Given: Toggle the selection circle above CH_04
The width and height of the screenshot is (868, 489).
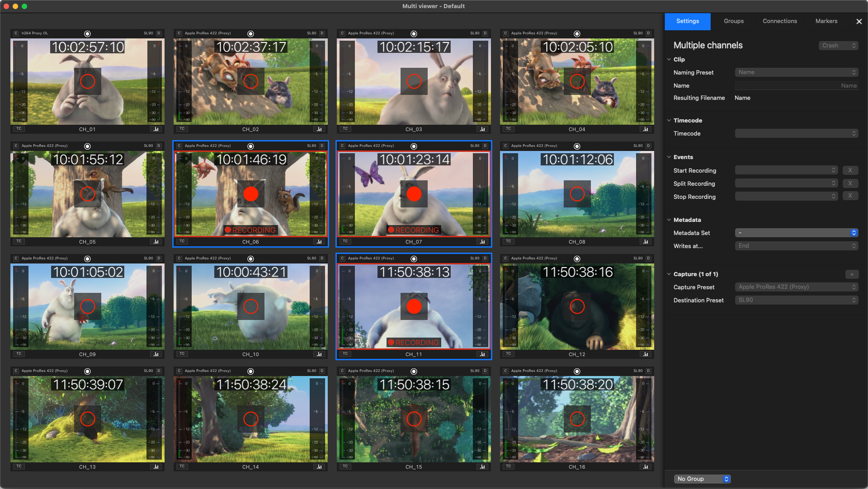Looking at the screenshot, I should coord(577,34).
